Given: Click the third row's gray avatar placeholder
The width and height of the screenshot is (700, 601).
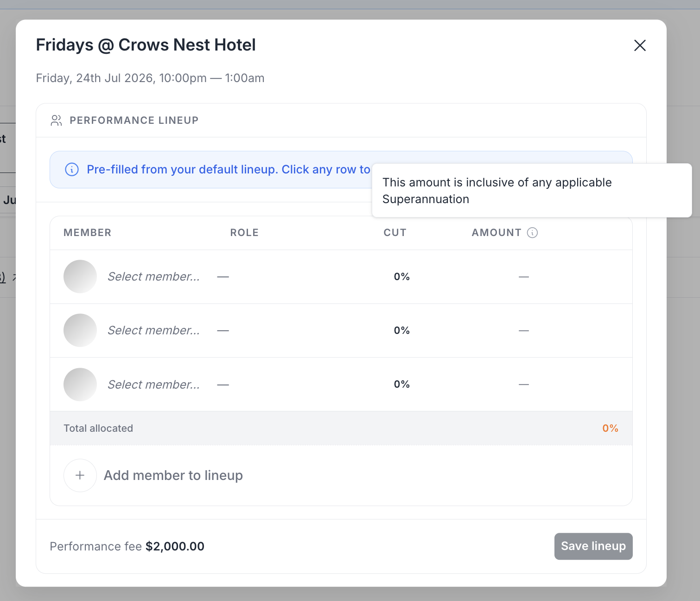Looking at the screenshot, I should (x=80, y=384).
